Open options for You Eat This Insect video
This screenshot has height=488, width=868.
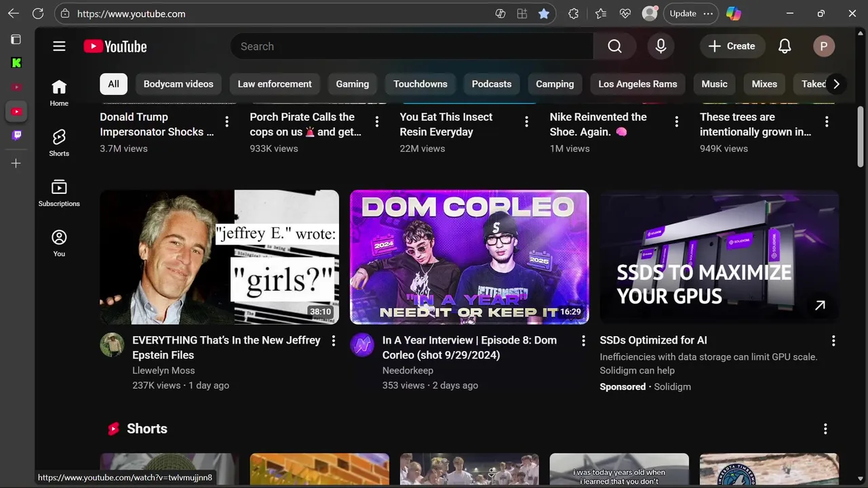(x=526, y=121)
